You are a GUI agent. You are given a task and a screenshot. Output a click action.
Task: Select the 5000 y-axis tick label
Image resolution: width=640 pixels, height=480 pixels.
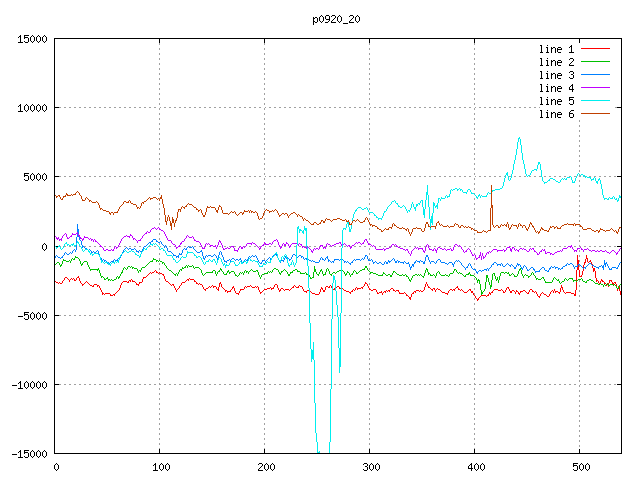coord(34,177)
